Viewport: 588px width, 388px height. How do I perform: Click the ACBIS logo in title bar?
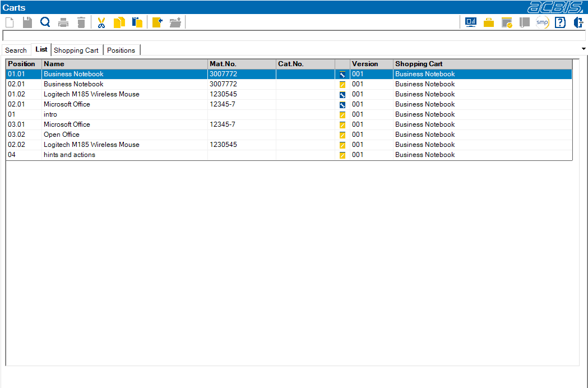(x=555, y=7)
